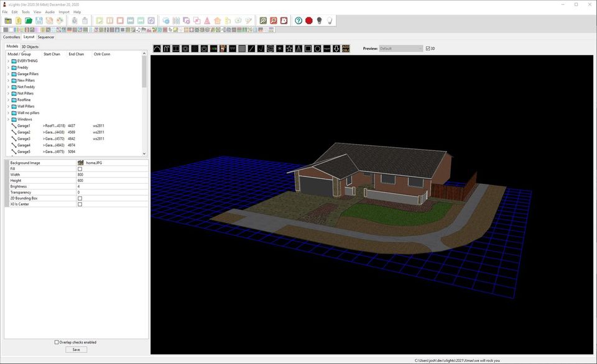Toggle the Output To Lights lightbulb icon
The height and width of the screenshot is (364, 597).
tap(320, 20)
